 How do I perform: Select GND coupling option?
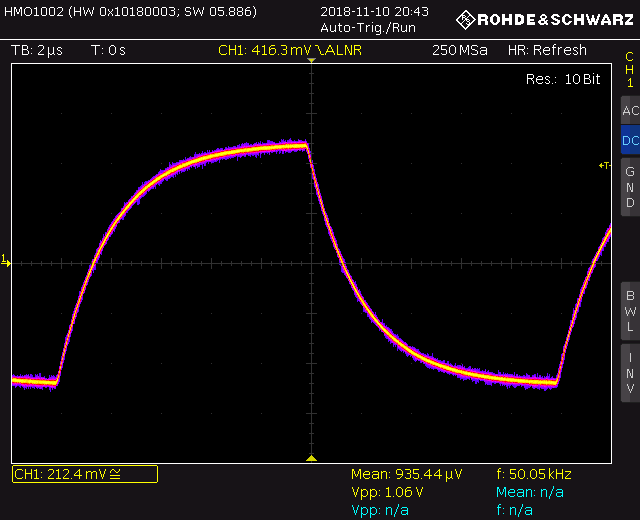(631, 187)
